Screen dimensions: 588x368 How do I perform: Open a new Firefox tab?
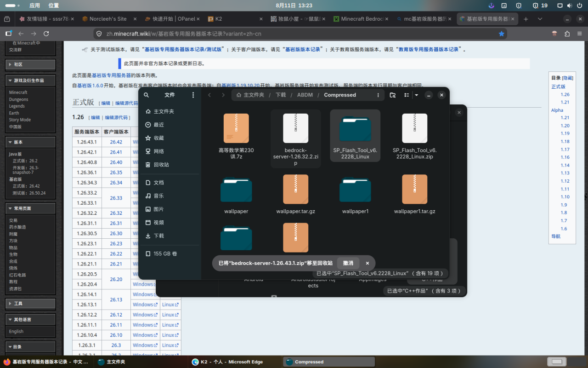click(526, 19)
